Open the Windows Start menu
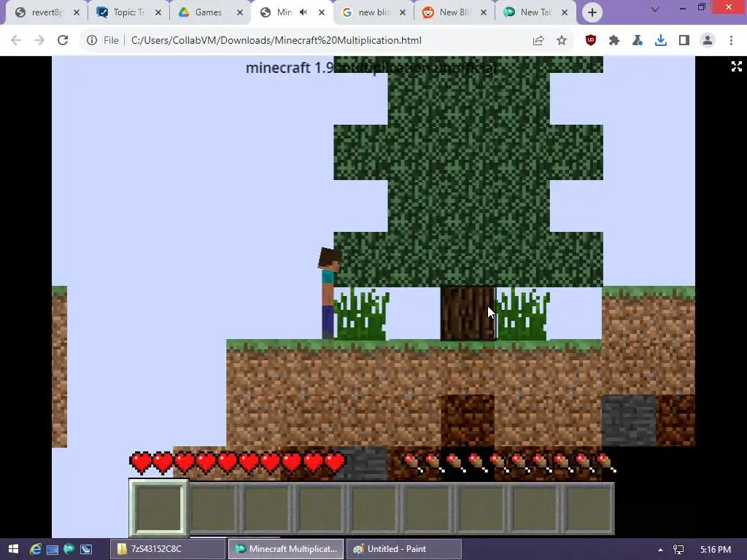 pos(13,549)
